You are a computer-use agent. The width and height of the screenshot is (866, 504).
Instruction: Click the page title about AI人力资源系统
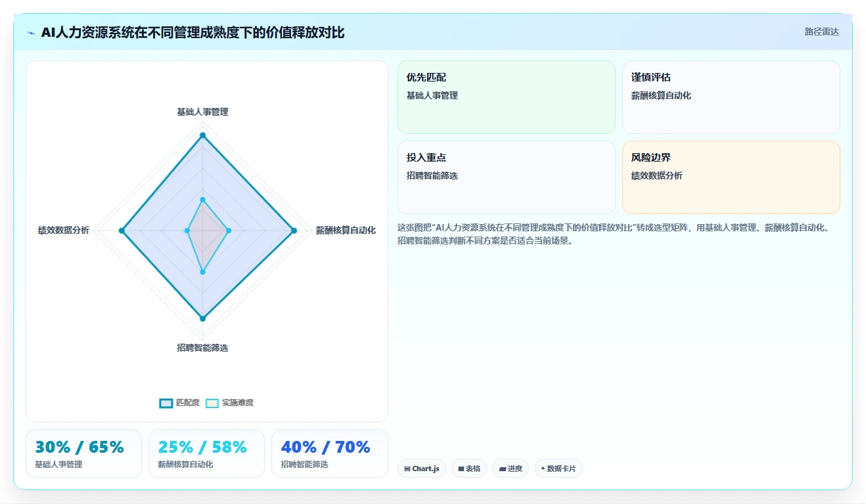point(193,32)
